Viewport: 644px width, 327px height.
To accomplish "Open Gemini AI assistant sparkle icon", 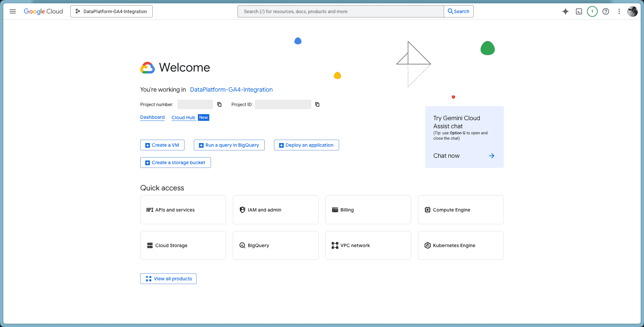I will click(566, 11).
